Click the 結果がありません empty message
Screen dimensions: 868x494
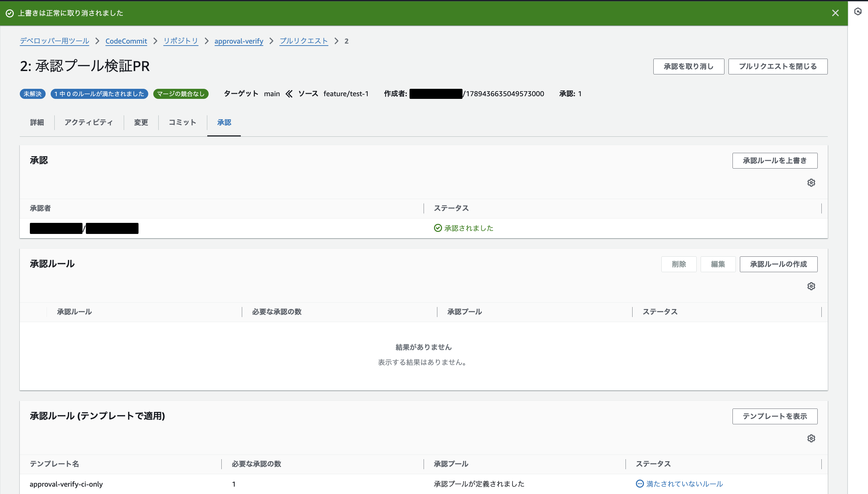(423, 347)
